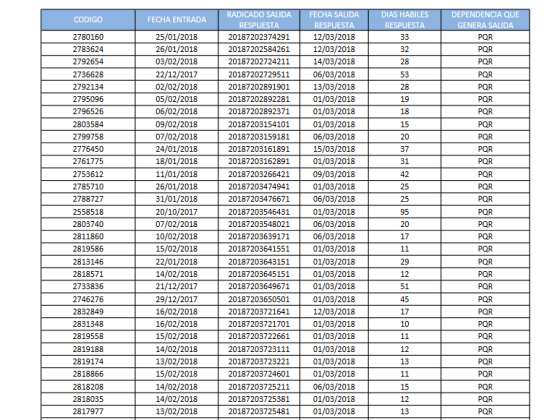This screenshot has width=560, height=420.
Task: Click codigo cell 2817977
Action: tap(88, 411)
